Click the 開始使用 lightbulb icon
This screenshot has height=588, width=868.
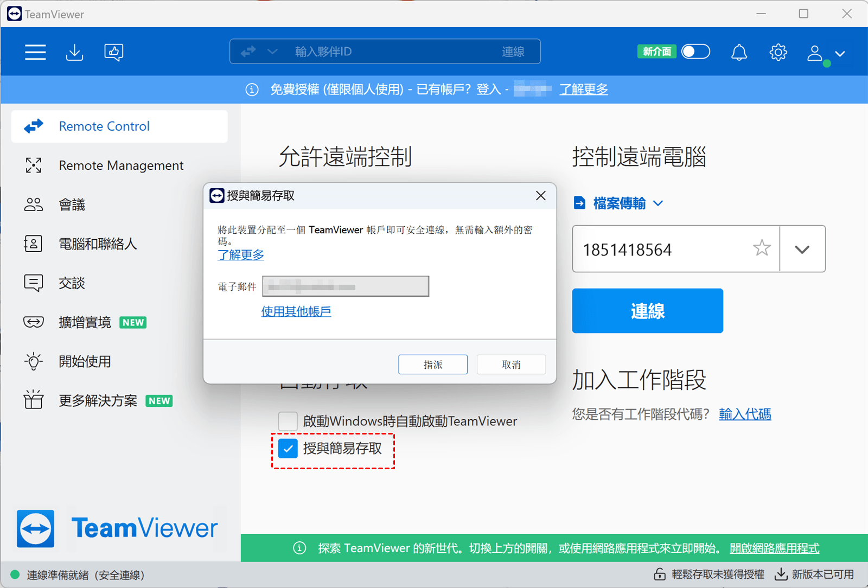click(x=34, y=361)
